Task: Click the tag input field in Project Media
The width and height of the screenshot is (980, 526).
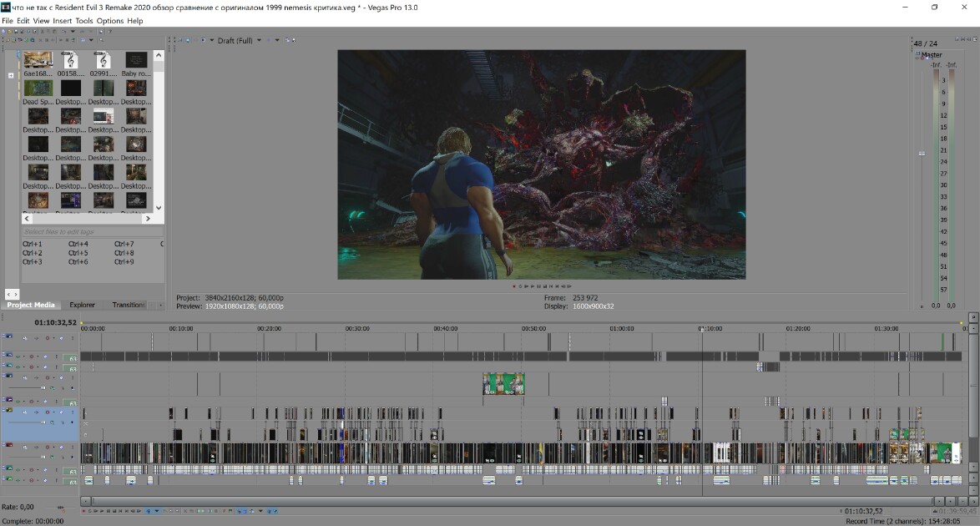Action: 93,231
